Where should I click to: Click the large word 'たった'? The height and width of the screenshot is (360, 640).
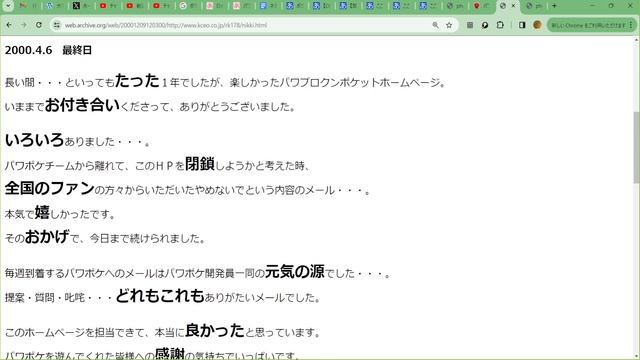click(x=137, y=80)
